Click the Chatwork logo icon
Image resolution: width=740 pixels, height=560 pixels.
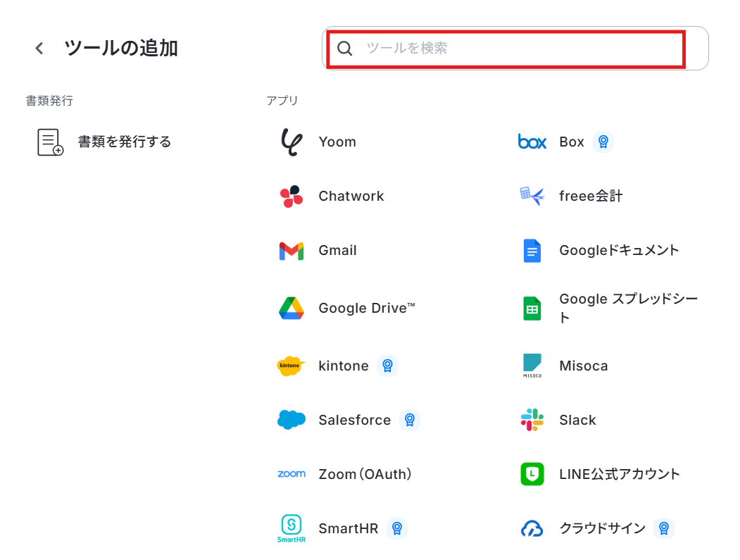[x=291, y=197]
